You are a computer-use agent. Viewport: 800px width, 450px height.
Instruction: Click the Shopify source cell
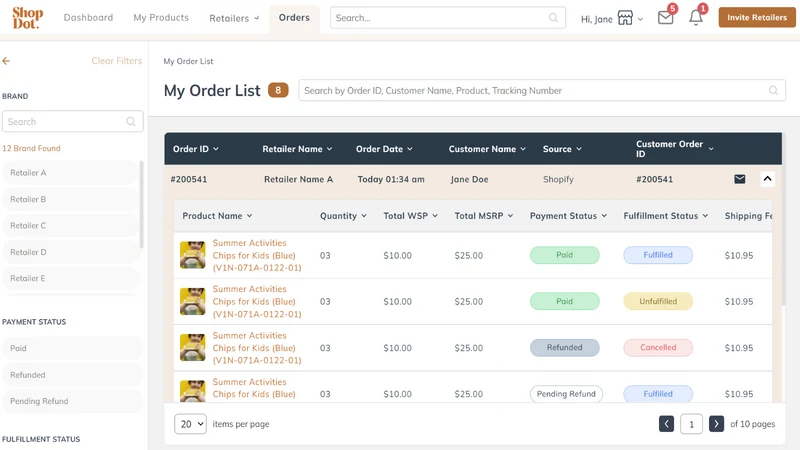(x=558, y=179)
